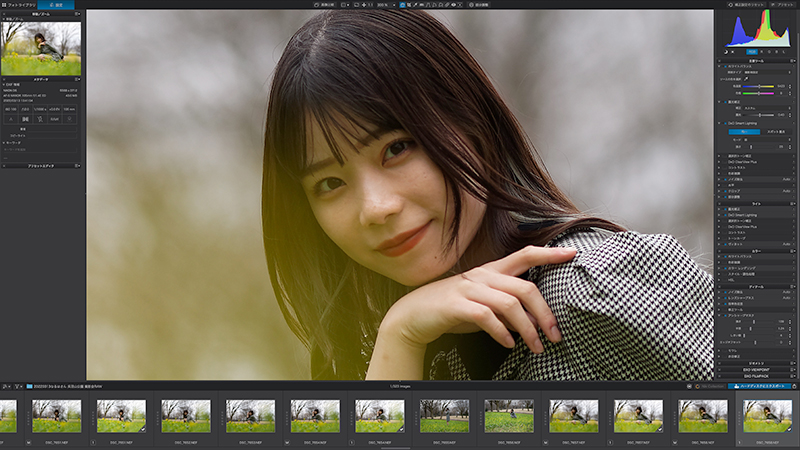Screen dimensions: 800x450
Task: Toggle クロップ correction on/off
Action: click(x=726, y=191)
